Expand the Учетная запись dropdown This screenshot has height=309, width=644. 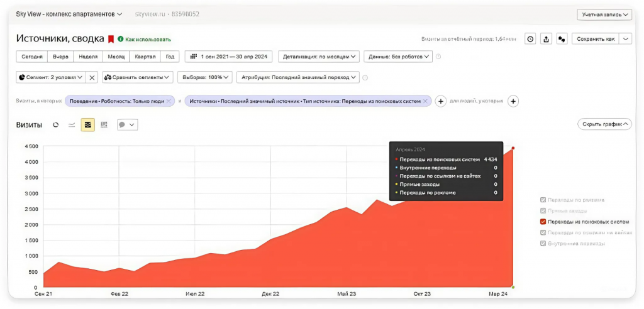coord(604,15)
